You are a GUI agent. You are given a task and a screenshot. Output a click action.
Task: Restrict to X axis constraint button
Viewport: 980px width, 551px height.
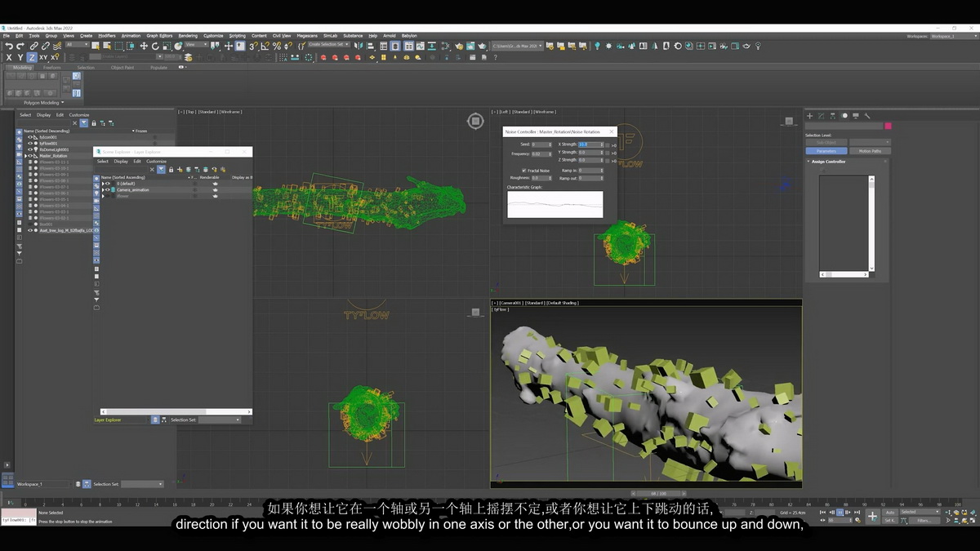(x=9, y=57)
